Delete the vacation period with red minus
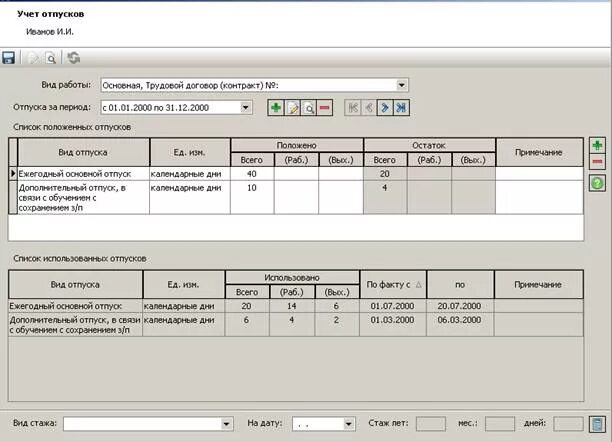 tap(325, 107)
